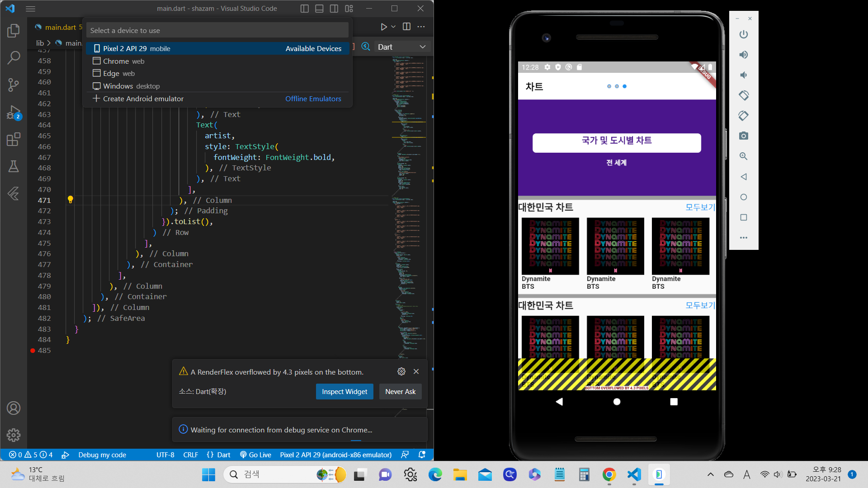Tap 모두보기 link of lower 대한민국 차트 section
This screenshot has width=868, height=488.
click(x=700, y=305)
